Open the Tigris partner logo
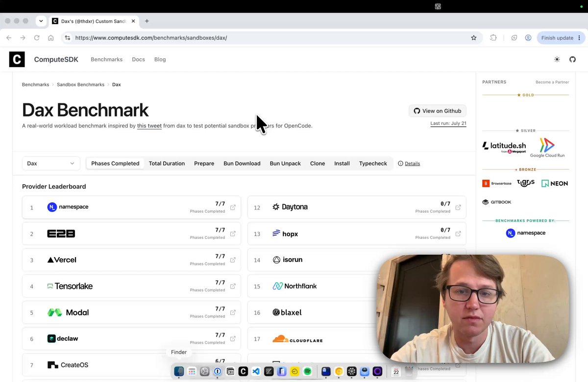588x382 pixels. [526, 183]
